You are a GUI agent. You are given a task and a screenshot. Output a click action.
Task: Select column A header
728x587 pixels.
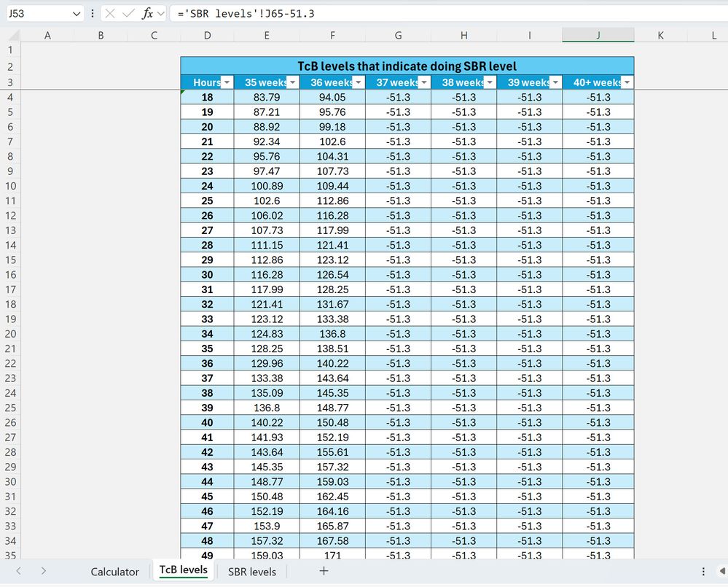[47, 35]
